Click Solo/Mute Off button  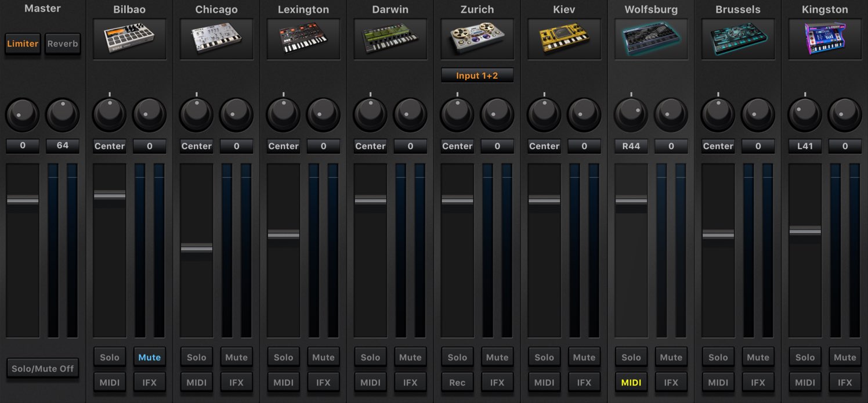[42, 369]
